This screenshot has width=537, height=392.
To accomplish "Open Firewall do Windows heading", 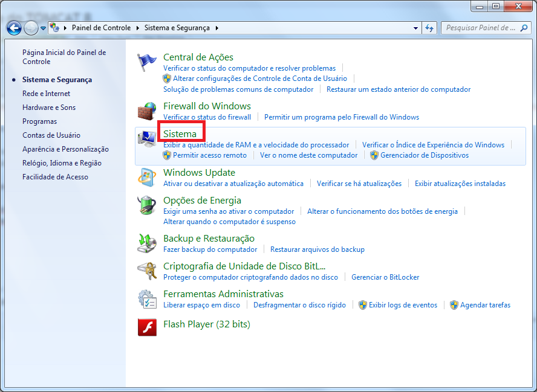I will pyautogui.click(x=207, y=106).
